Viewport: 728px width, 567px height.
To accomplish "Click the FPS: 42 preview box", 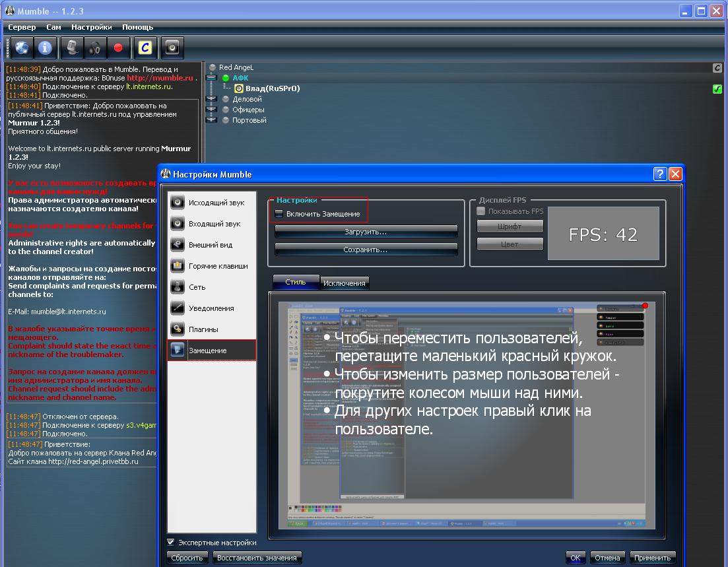I will coord(603,234).
